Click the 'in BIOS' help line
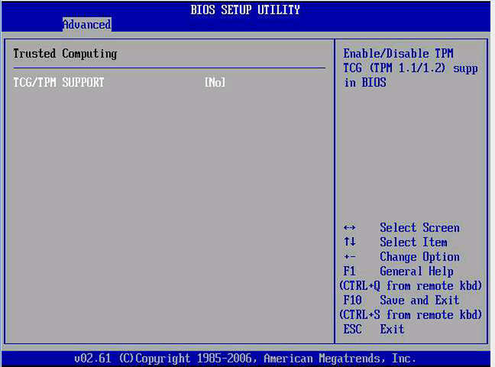 [x=365, y=82]
